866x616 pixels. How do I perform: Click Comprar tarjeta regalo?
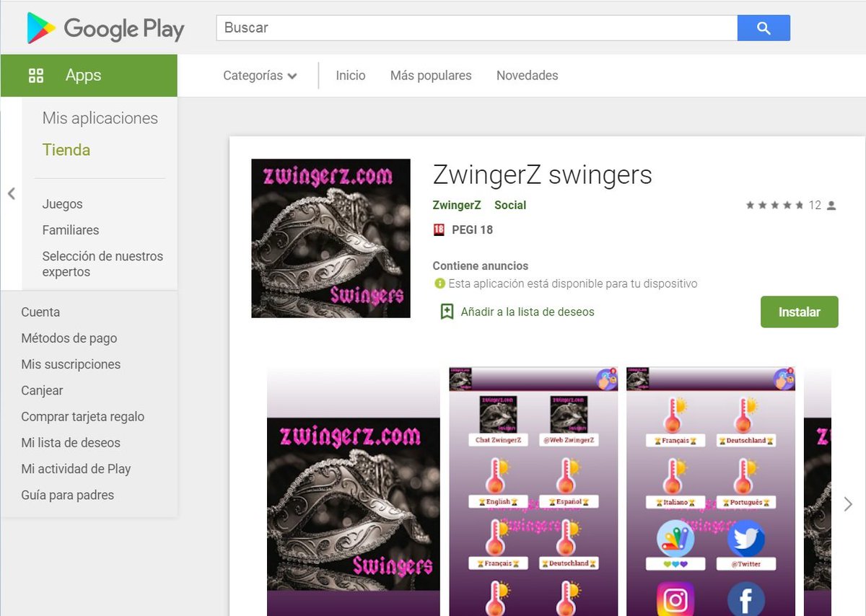(x=83, y=417)
